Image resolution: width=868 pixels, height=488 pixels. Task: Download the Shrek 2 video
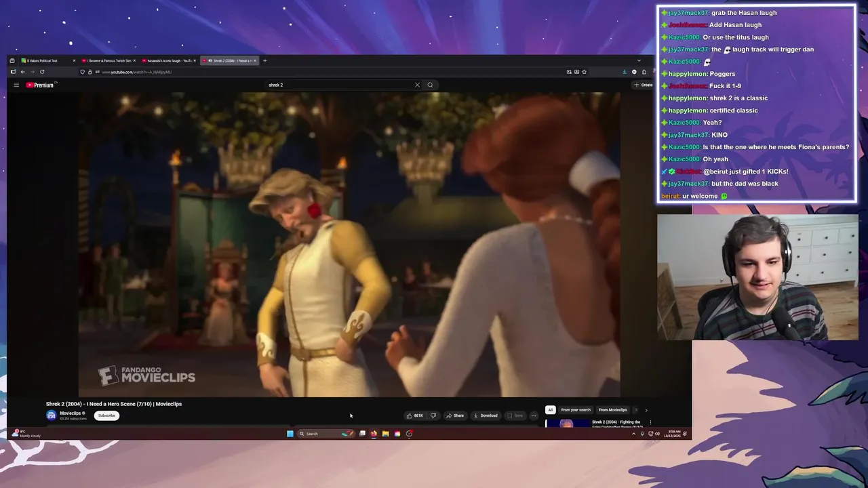pos(486,415)
